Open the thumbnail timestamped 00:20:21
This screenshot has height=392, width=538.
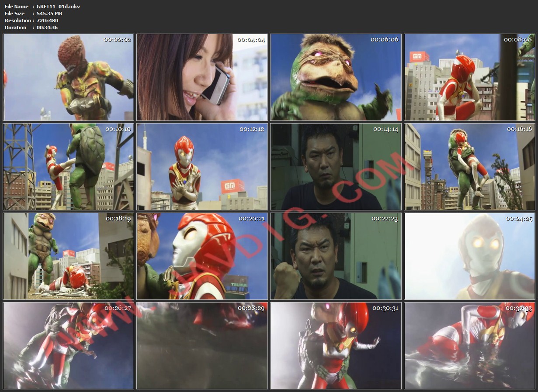point(202,256)
